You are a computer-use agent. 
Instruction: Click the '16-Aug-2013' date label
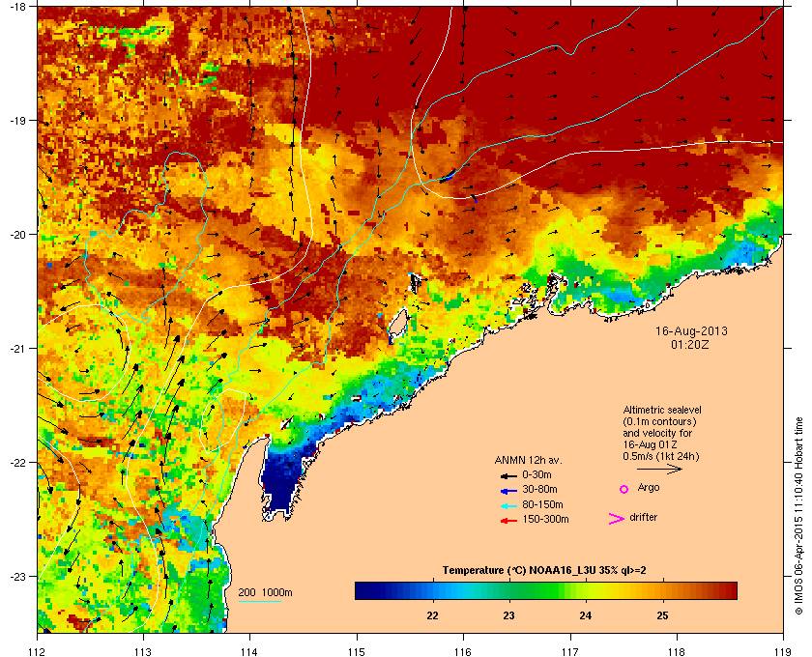[691, 330]
